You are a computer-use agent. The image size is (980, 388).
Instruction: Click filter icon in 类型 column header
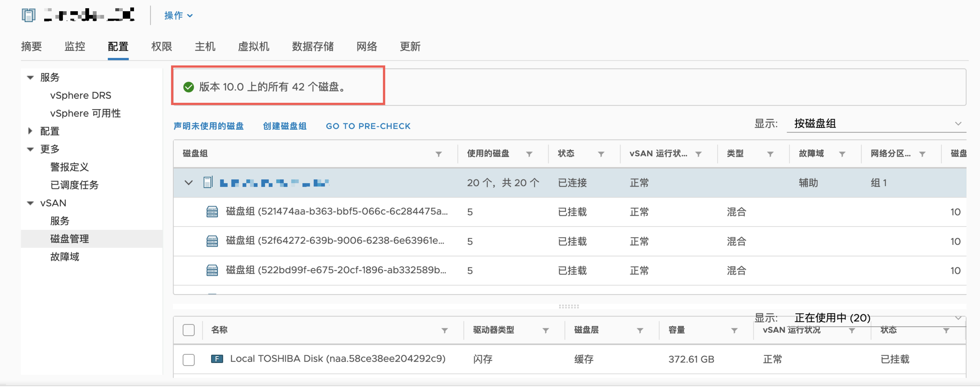pyautogui.click(x=770, y=154)
